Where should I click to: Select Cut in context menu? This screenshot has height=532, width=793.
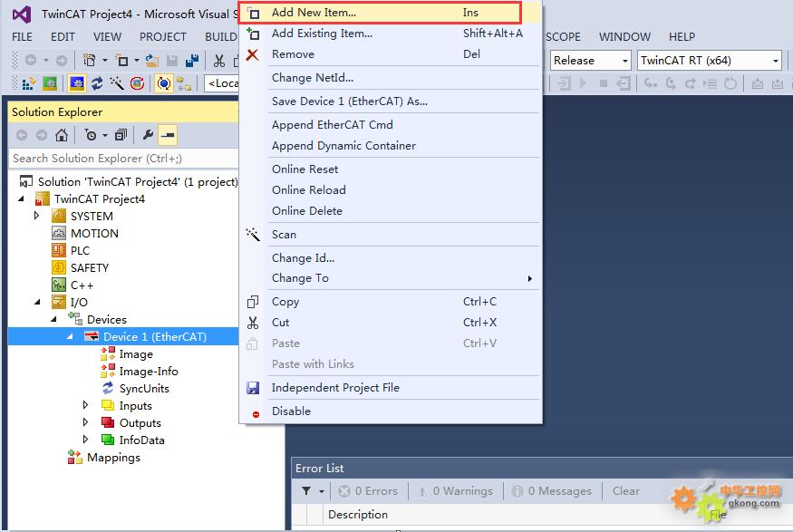point(391,323)
